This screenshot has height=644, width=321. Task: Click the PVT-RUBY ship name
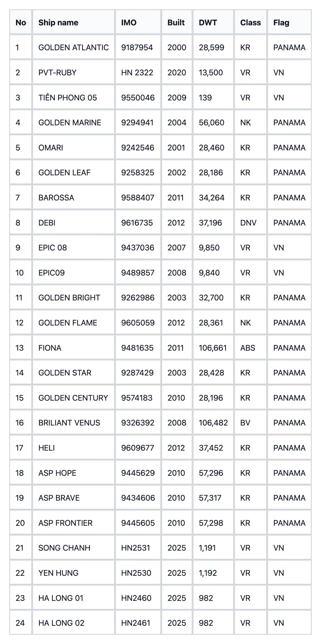(57, 73)
